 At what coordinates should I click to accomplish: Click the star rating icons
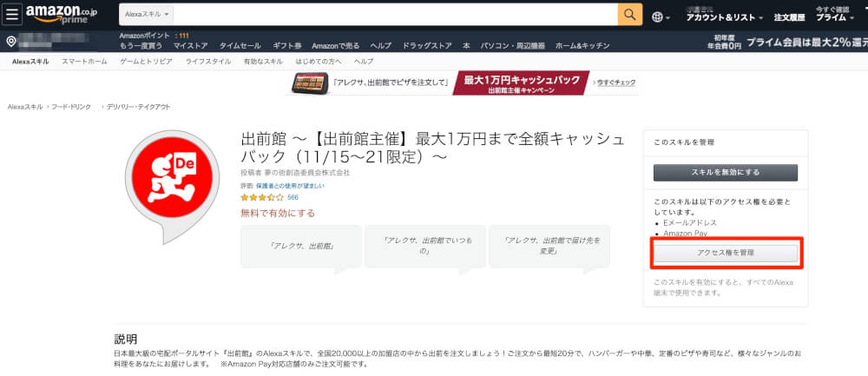262,197
